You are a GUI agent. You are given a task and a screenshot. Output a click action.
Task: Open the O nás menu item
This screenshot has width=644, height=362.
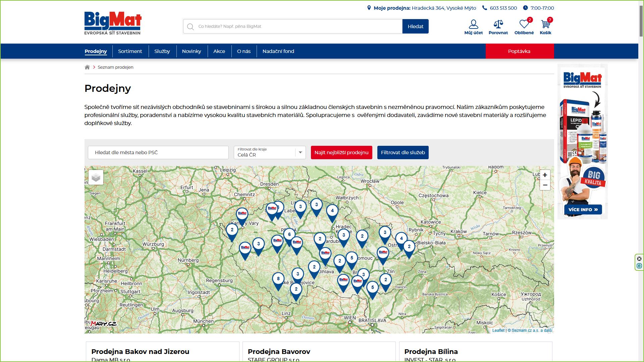tap(244, 51)
